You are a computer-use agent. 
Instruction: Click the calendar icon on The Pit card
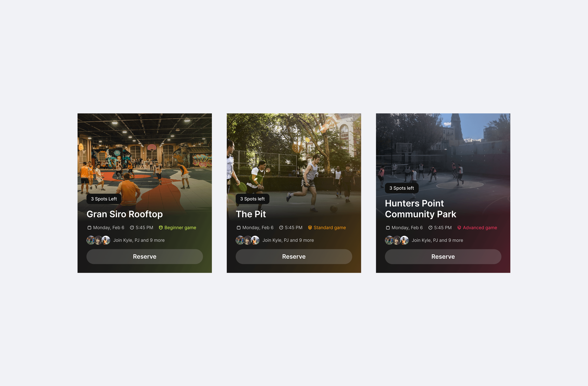pos(239,228)
